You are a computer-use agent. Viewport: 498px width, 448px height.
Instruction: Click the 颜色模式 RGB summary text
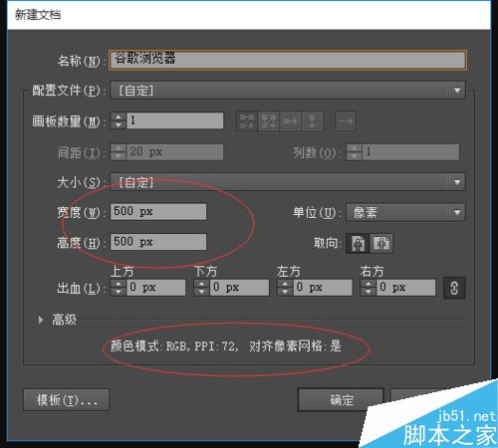click(226, 346)
